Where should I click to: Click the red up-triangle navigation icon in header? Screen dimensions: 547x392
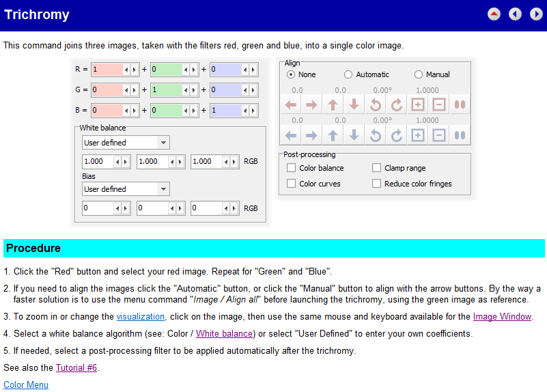(x=494, y=14)
